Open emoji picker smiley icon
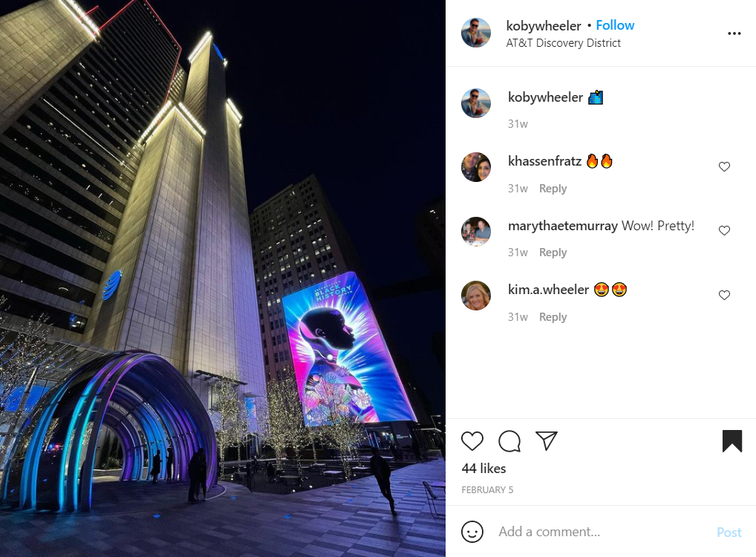756x557 pixels. click(x=472, y=532)
